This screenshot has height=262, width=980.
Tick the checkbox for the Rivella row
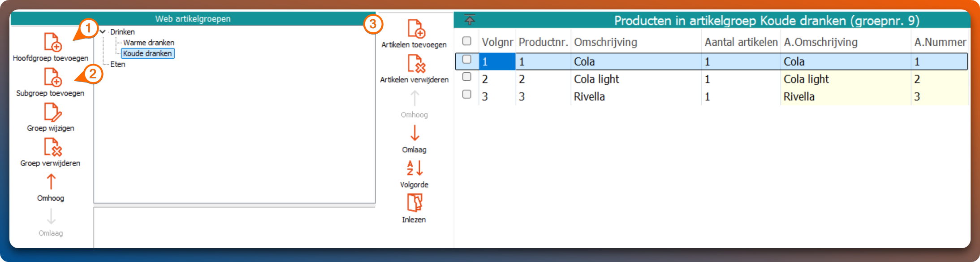coord(466,94)
